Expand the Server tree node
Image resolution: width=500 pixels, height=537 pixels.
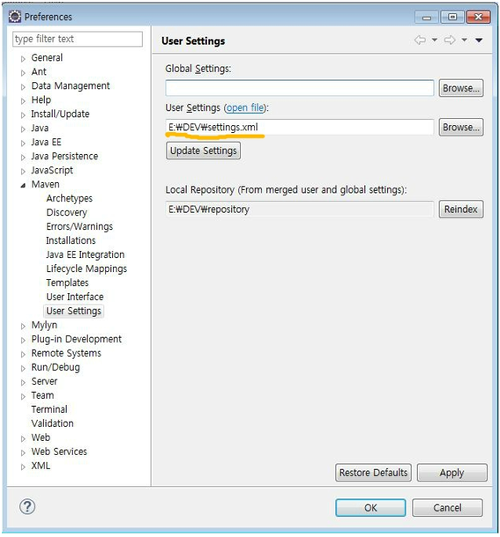(23, 383)
